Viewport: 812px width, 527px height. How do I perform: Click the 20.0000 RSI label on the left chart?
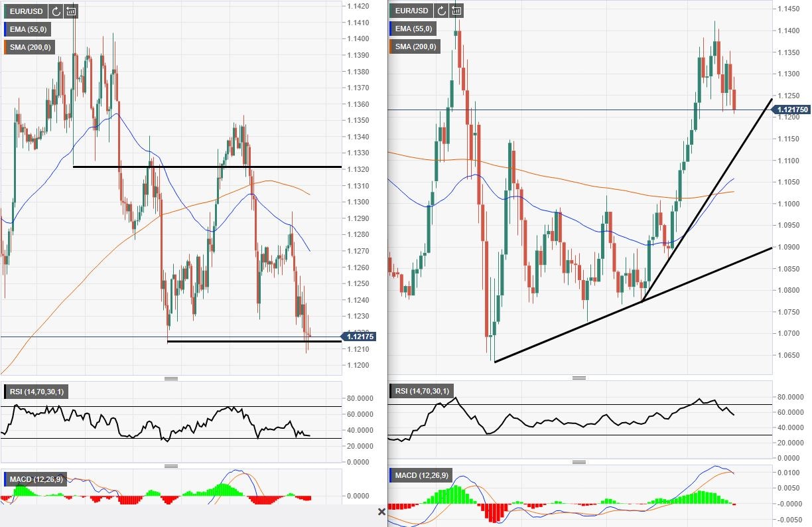tap(361, 446)
